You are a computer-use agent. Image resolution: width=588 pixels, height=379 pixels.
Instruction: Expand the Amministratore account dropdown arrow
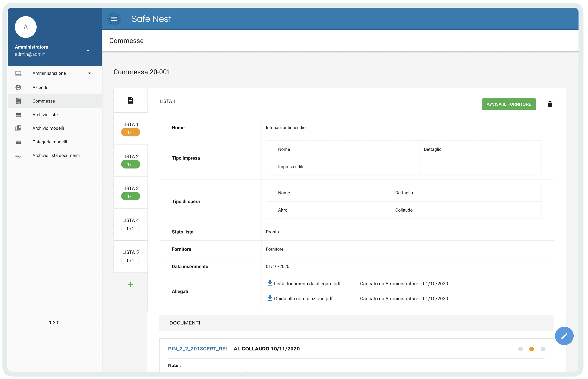point(88,51)
